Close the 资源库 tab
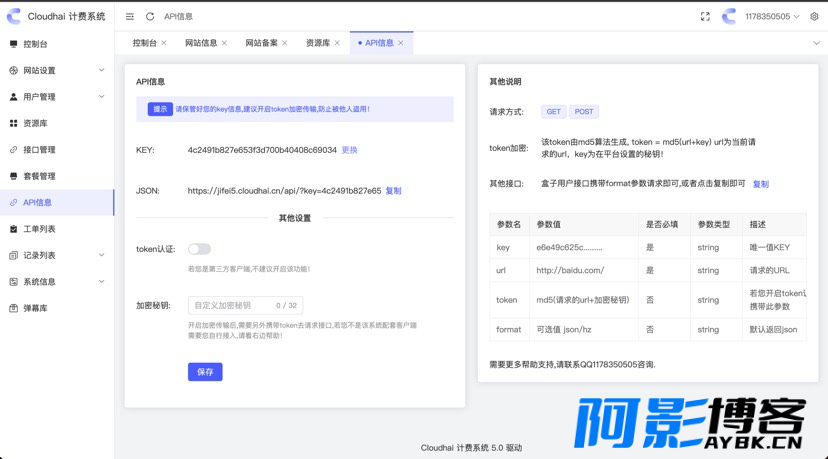Screen dimensions: 828x459 (337, 43)
